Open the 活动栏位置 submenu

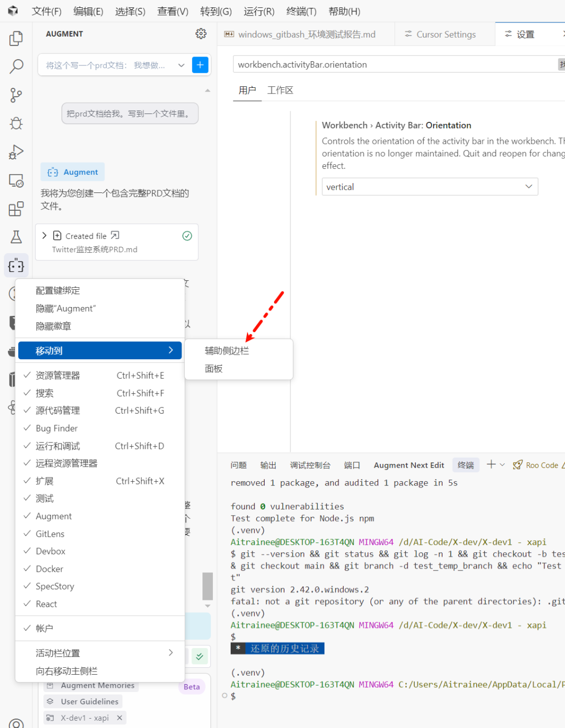[x=100, y=653]
